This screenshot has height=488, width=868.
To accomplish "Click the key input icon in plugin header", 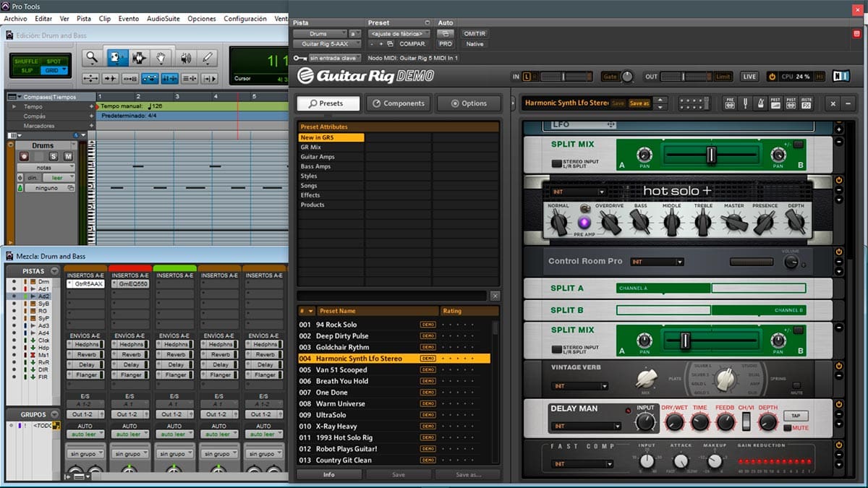I will tap(299, 57).
